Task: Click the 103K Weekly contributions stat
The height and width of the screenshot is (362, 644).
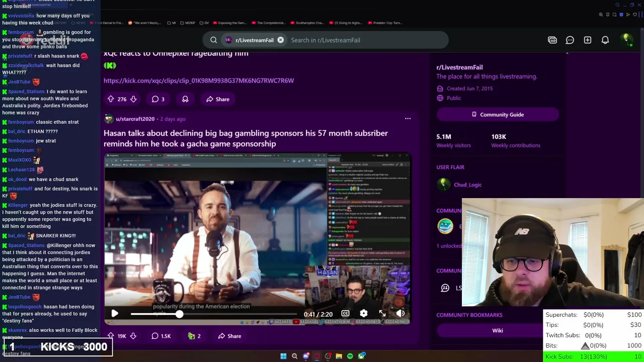Action: [x=516, y=140]
